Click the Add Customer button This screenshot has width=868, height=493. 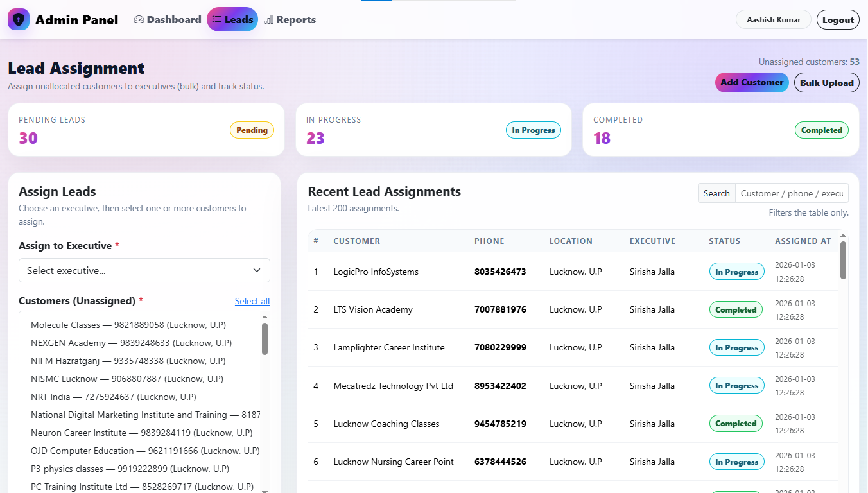[752, 82]
